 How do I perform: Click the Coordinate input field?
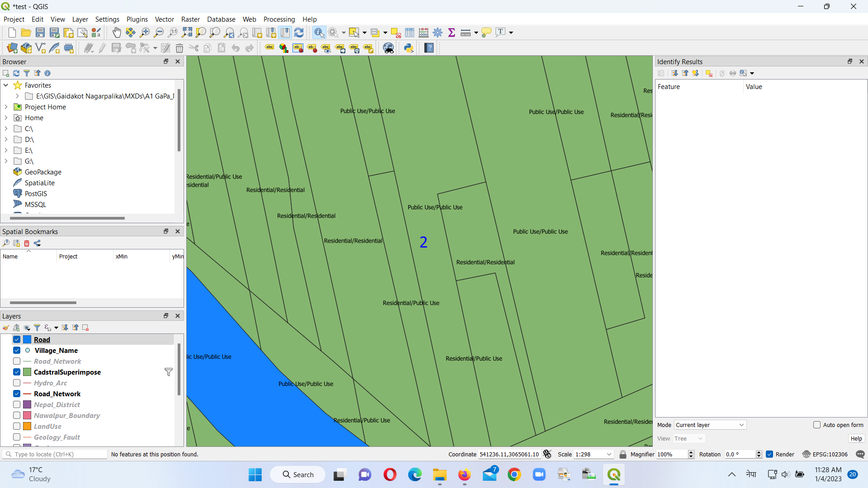(x=509, y=454)
